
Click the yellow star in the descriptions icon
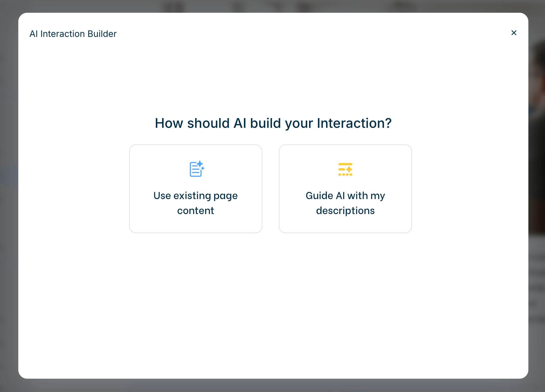[x=349, y=169]
